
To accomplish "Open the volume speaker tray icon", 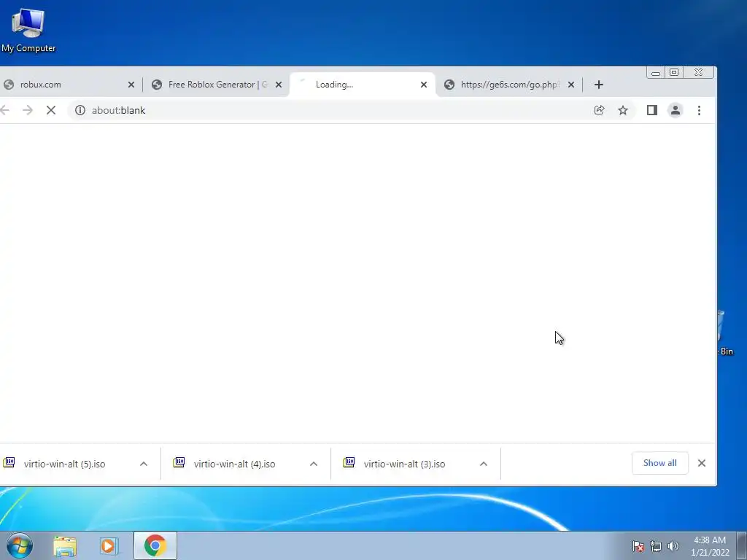I will tap(673, 546).
